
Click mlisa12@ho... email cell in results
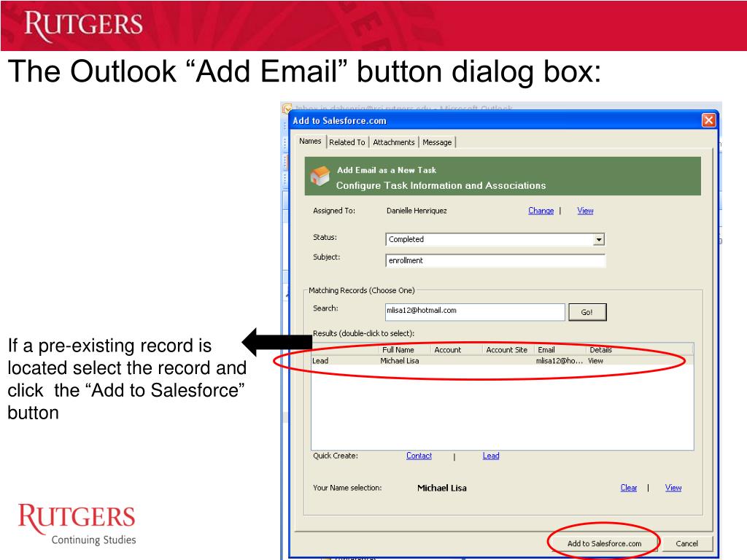click(560, 361)
